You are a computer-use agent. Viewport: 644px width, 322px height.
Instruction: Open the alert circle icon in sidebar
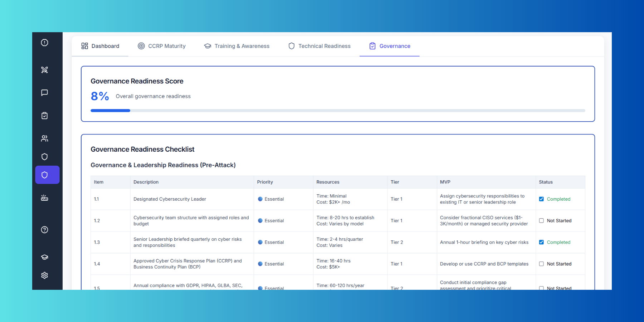[x=44, y=43]
